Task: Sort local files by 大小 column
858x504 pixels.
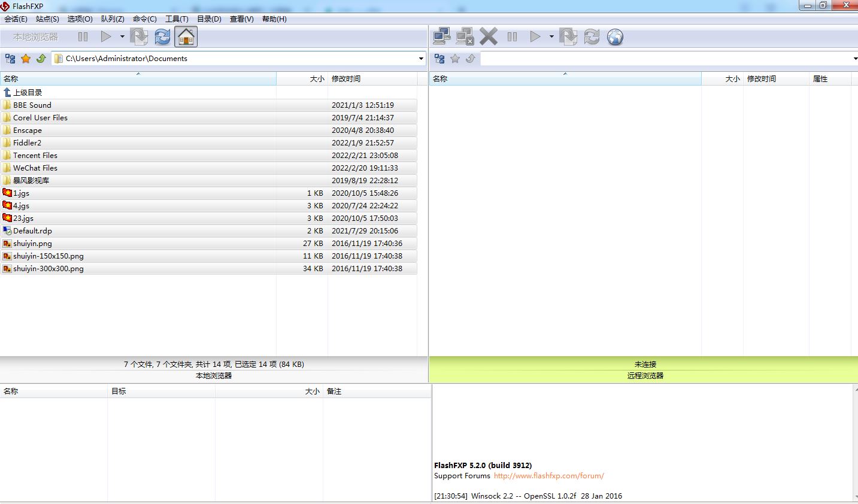Action: point(302,79)
